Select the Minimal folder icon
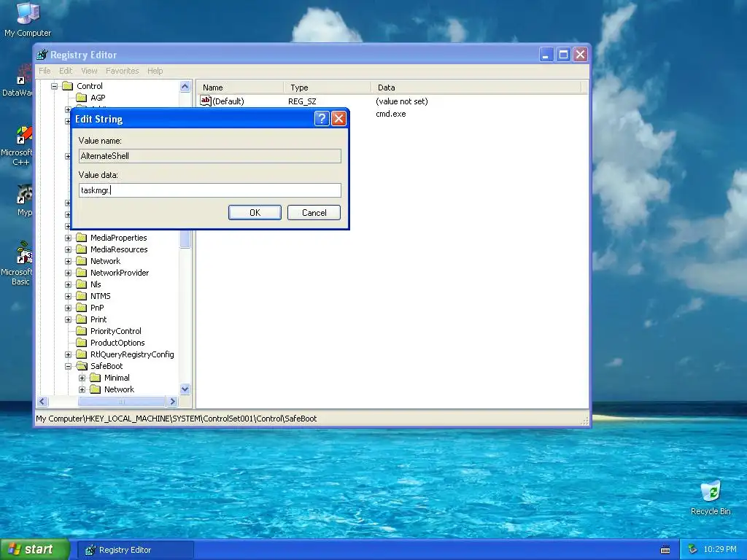Viewport: 747px width, 560px height. 96,378
